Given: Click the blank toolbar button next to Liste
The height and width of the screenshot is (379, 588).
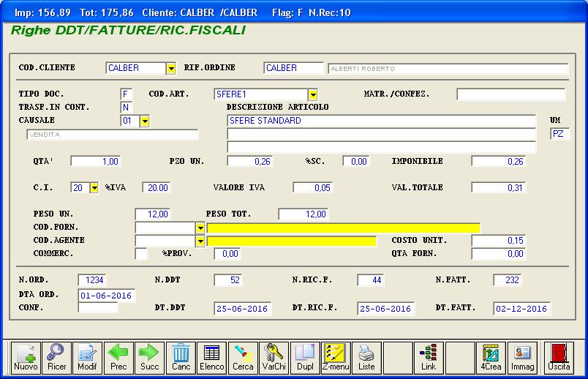Looking at the screenshot, I should (x=398, y=358).
